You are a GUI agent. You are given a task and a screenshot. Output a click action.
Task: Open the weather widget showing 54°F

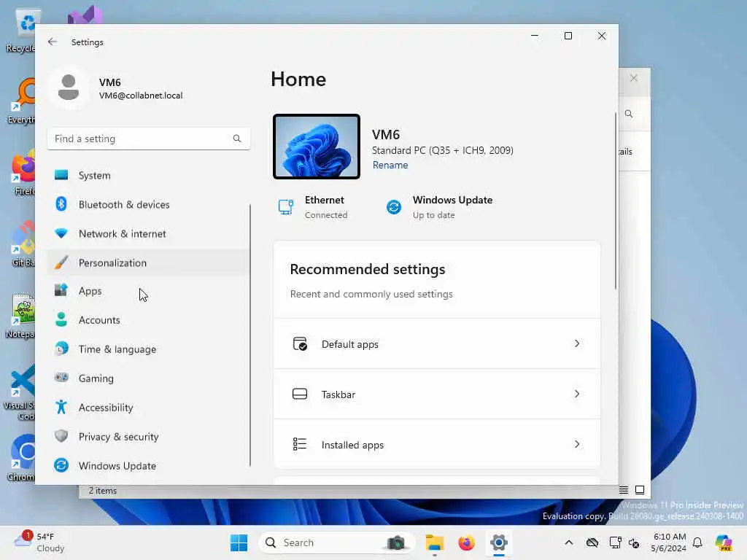(x=39, y=542)
